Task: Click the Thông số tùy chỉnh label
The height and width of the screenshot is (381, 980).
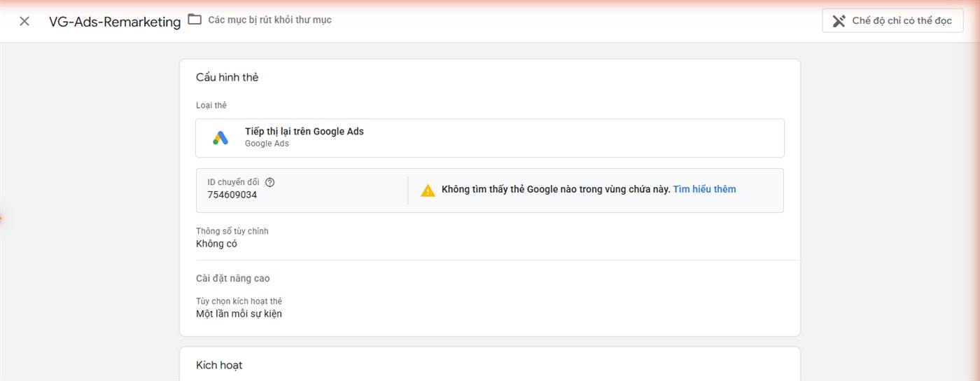Action: click(232, 231)
